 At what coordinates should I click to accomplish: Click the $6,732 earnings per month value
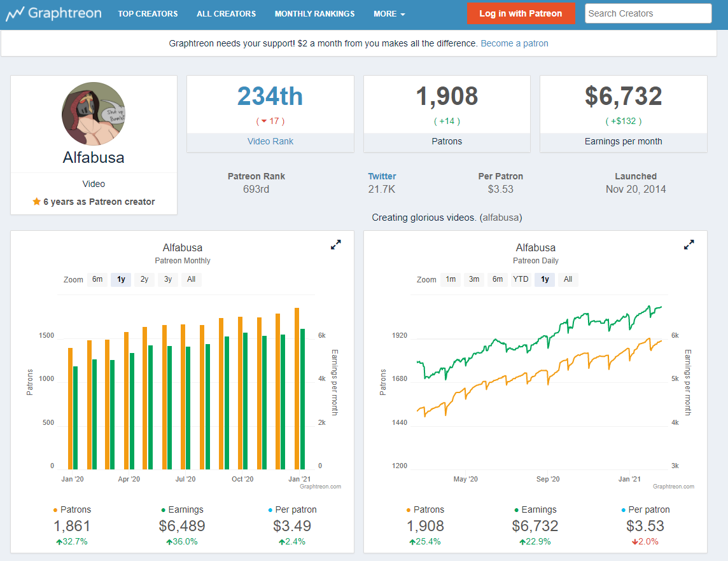coord(623,97)
